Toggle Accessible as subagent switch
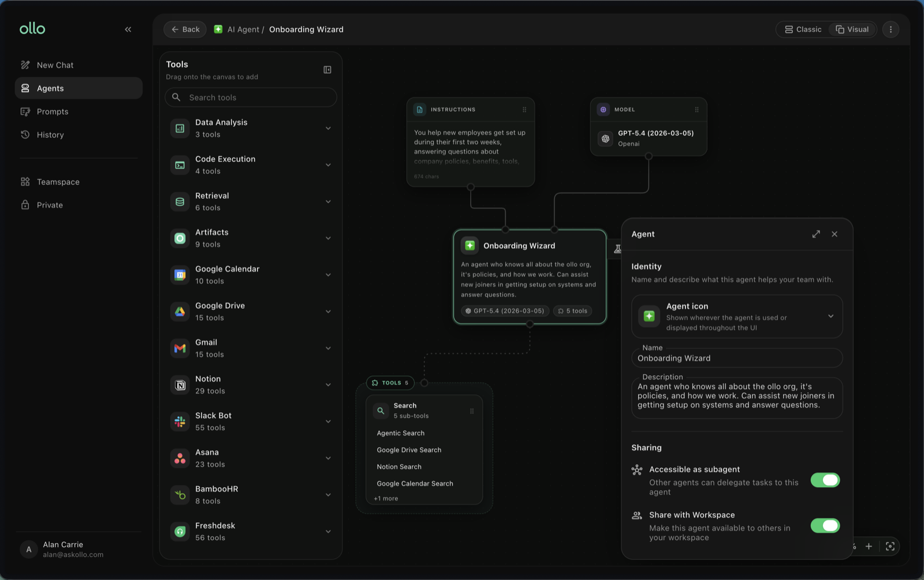Viewport: 924px width, 580px height. tap(825, 480)
